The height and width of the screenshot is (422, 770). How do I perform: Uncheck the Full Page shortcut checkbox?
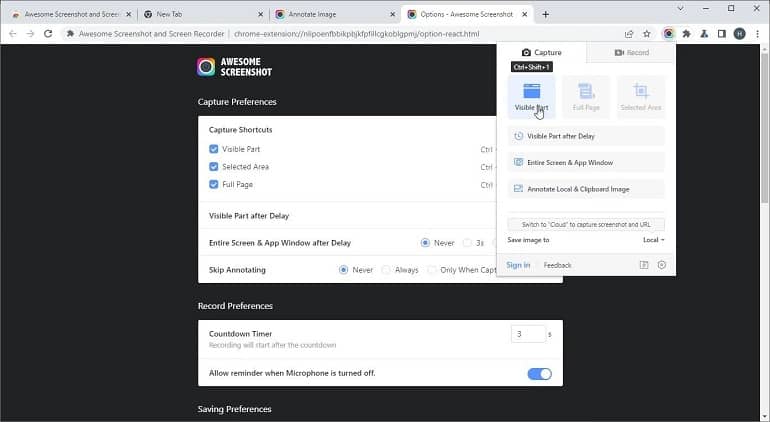coord(214,184)
